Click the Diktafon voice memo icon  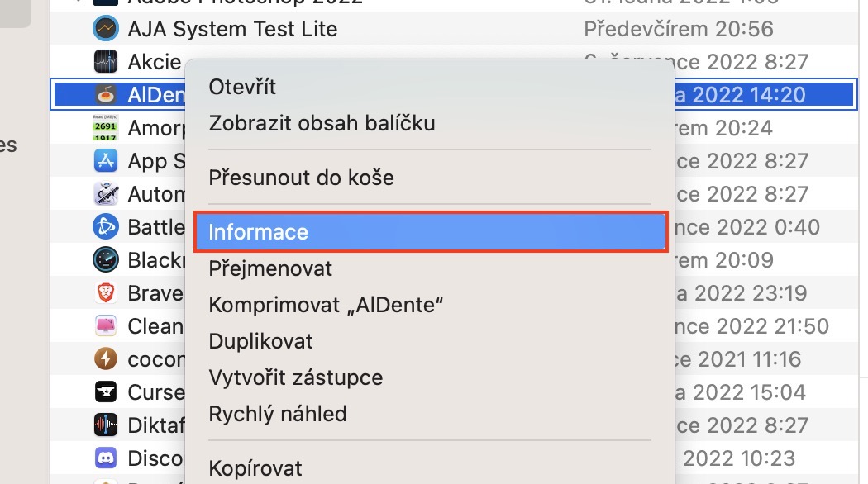106,425
